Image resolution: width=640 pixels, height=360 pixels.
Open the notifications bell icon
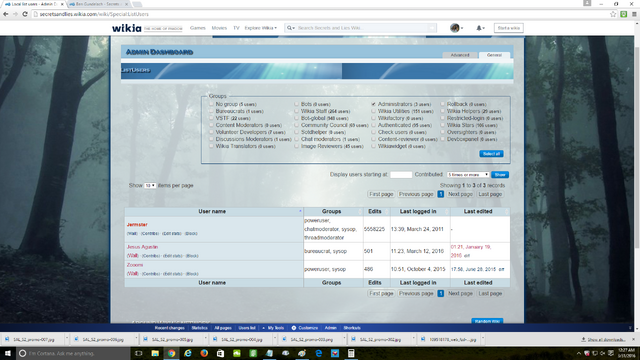point(479,28)
